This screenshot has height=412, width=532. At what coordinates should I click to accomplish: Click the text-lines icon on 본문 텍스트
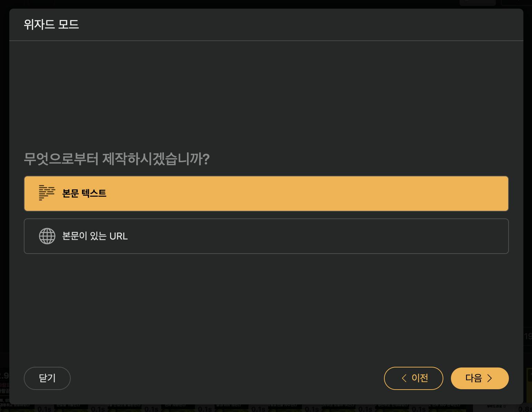point(47,193)
